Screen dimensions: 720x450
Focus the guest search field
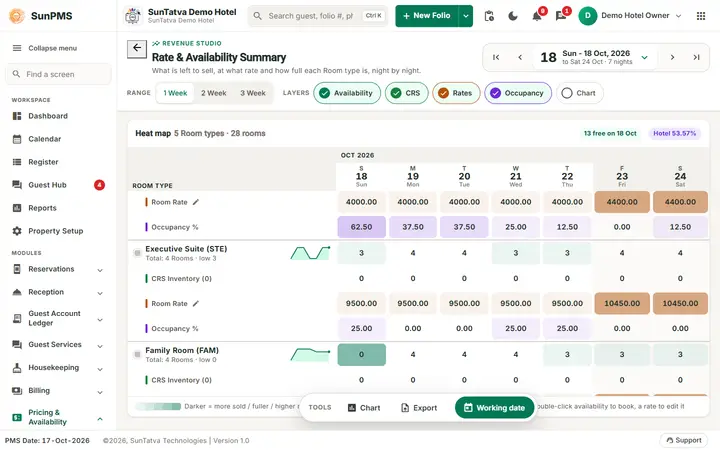[318, 16]
